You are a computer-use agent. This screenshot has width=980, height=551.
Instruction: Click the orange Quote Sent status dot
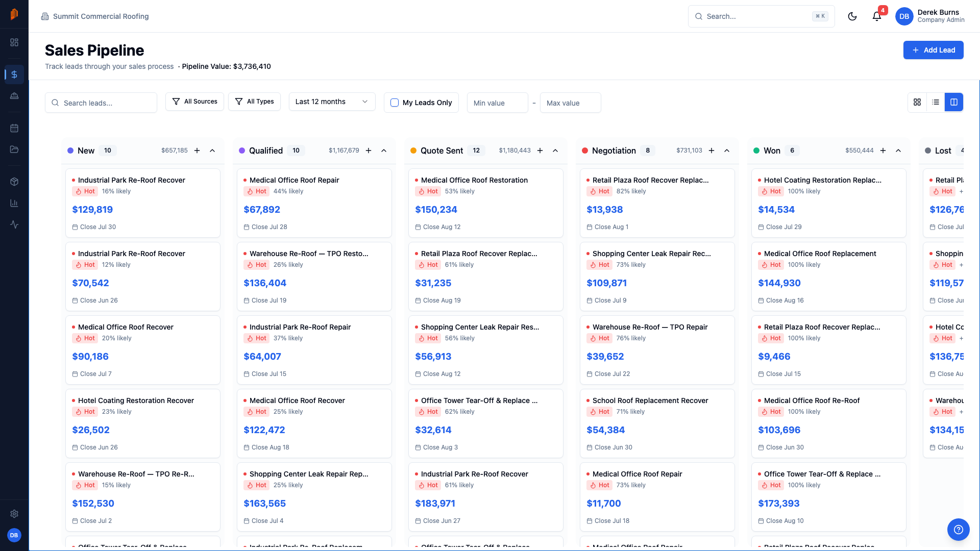click(413, 151)
